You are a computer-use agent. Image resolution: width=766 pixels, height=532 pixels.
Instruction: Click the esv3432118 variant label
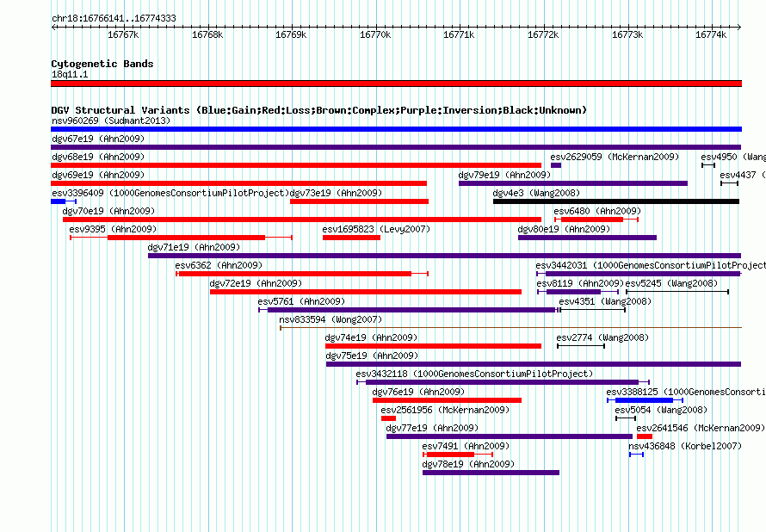(474, 374)
